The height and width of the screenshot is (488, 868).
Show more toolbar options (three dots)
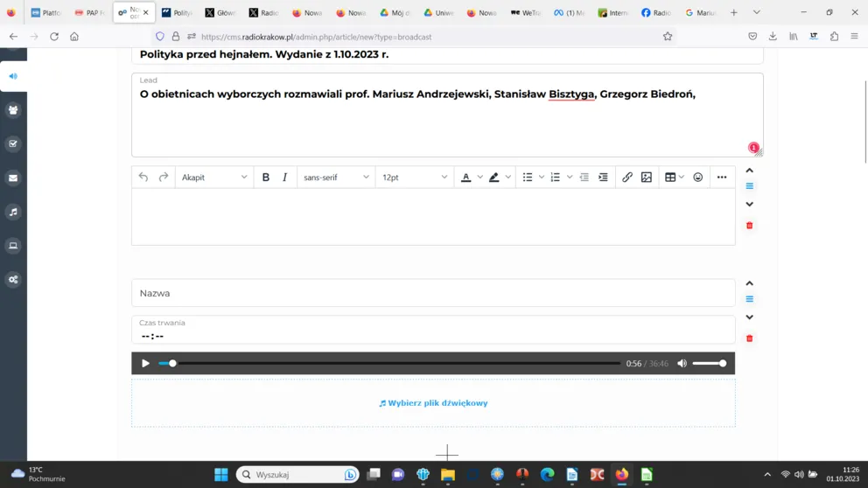(x=722, y=177)
